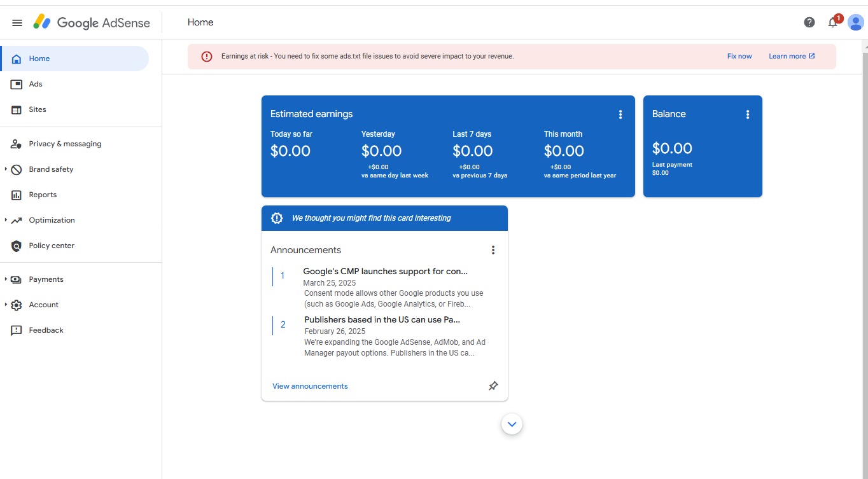Click the Account gear icon
868x479 pixels.
pos(17,305)
